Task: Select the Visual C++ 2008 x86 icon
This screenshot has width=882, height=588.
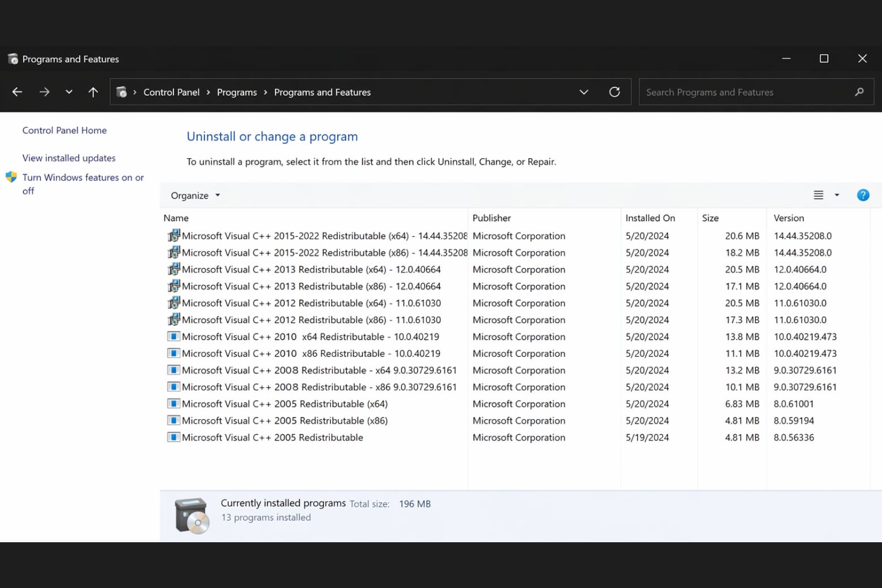Action: coord(174,387)
